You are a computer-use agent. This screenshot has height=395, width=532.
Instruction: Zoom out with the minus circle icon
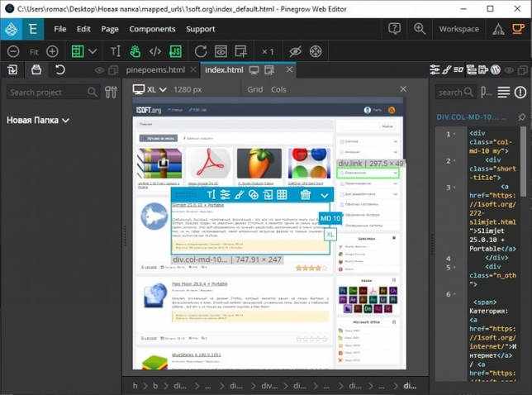click(x=13, y=51)
